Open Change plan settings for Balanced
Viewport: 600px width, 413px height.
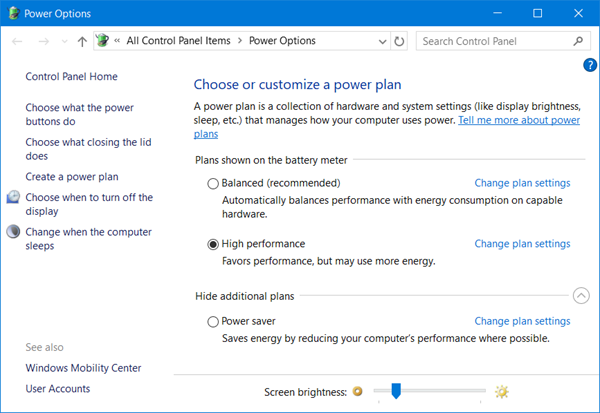pyautogui.click(x=522, y=184)
